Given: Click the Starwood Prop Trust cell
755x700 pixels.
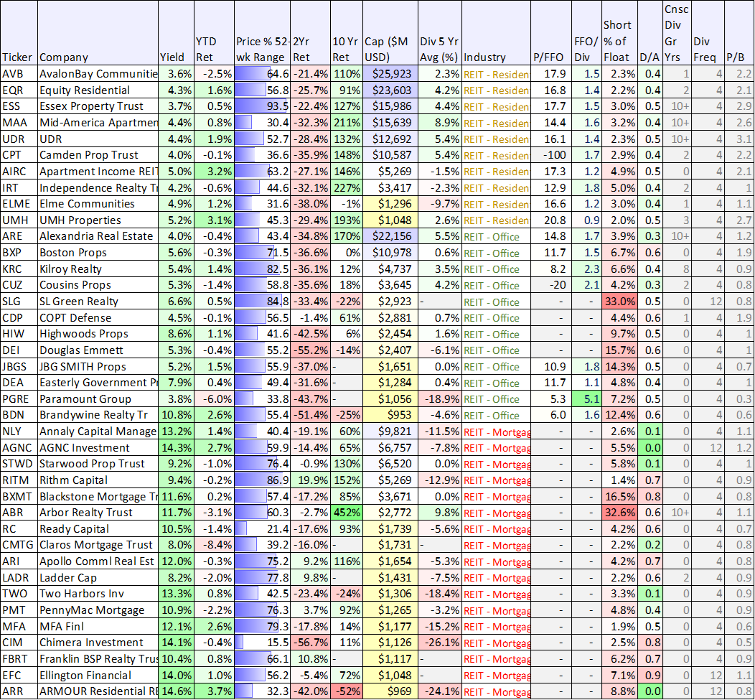Looking at the screenshot, I should pyautogui.click(x=98, y=464).
